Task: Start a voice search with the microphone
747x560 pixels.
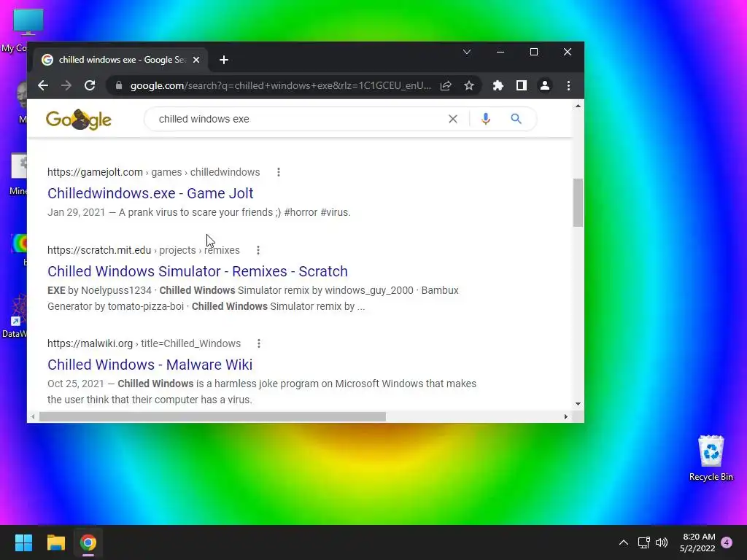Action: 485,119
